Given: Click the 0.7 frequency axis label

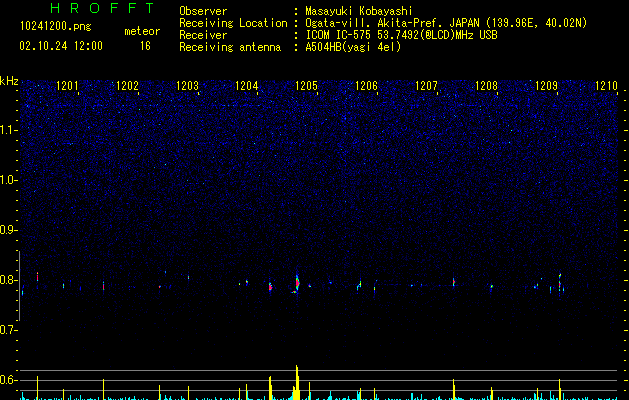Looking at the screenshot, I should [x=8, y=330].
